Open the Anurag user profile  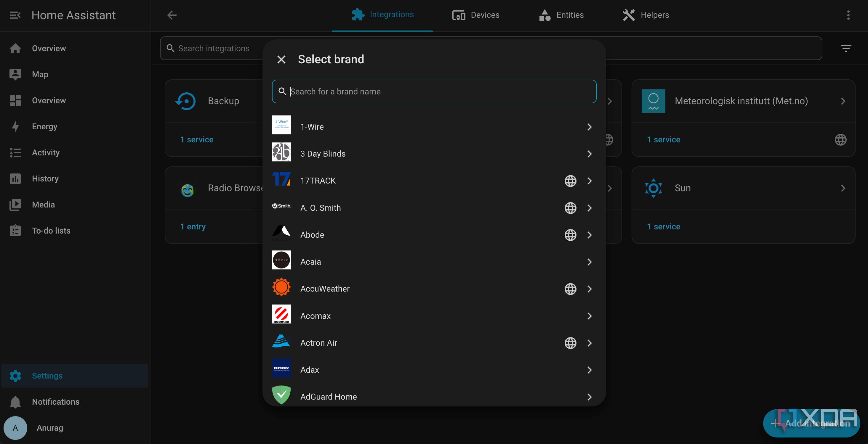[x=74, y=428]
